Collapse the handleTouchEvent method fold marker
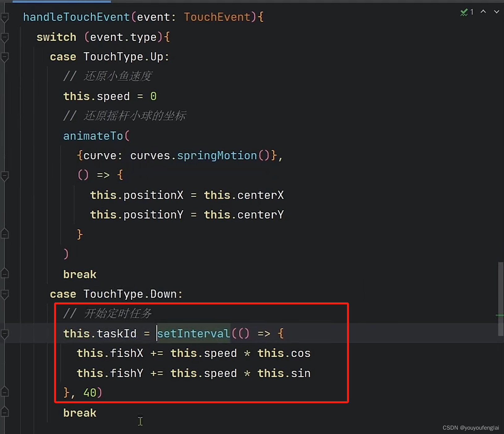 (5, 18)
